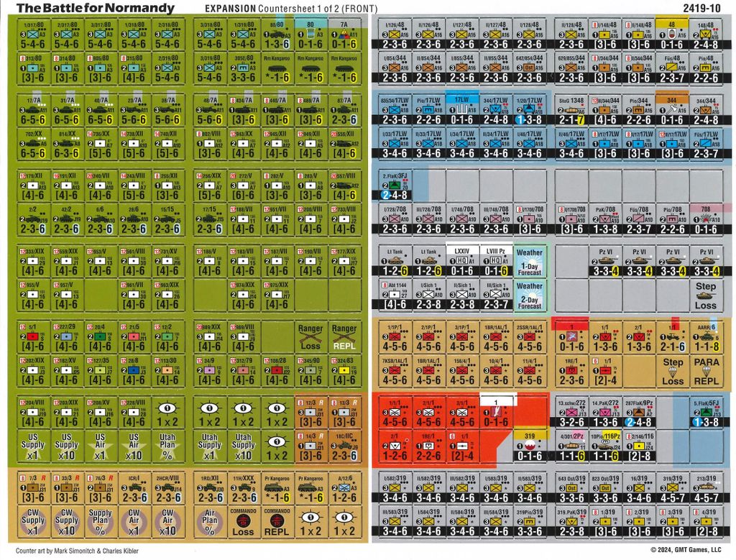Click the 'The Battle for Normandy' title
The width and height of the screenshot is (736, 560).
coord(96,7)
